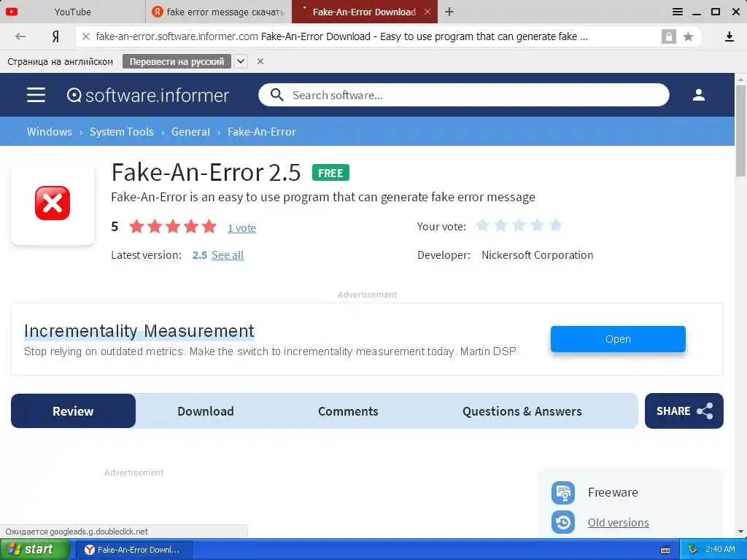Viewport: 747px width, 560px height.
Task: Close the Fake-An-Error Download tab
Action: pyautogui.click(x=427, y=12)
